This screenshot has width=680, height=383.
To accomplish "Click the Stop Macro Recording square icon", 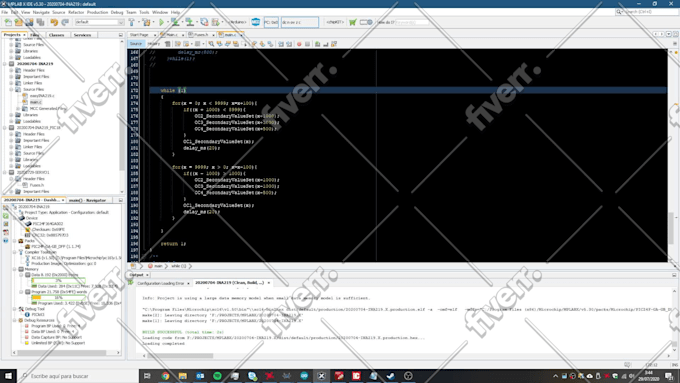I will pyautogui.click(x=307, y=44).
